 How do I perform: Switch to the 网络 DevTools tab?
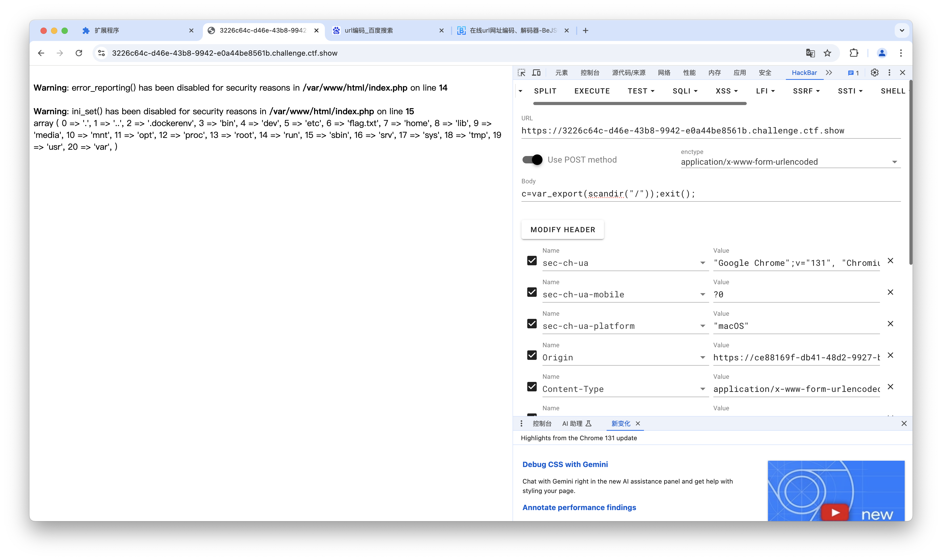pyautogui.click(x=664, y=73)
